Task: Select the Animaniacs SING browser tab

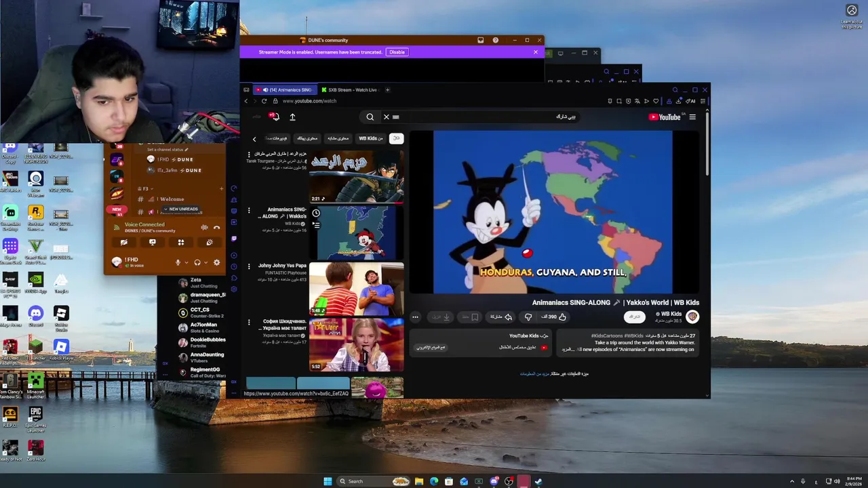Action: pos(283,89)
